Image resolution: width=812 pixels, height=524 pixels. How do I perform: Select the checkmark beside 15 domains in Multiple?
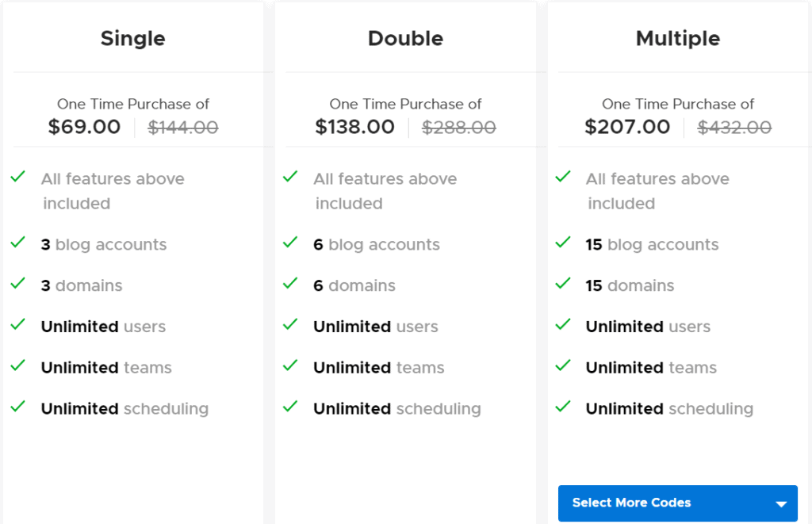pos(563,285)
